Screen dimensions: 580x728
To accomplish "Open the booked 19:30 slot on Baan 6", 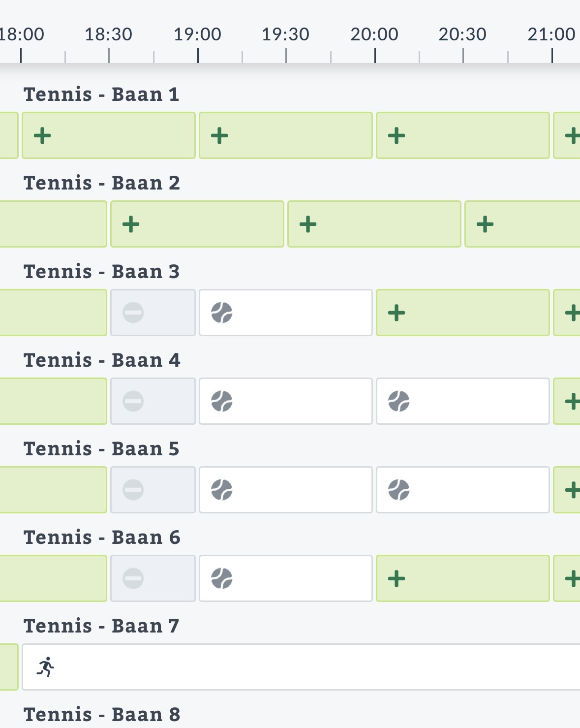I will click(x=285, y=578).
